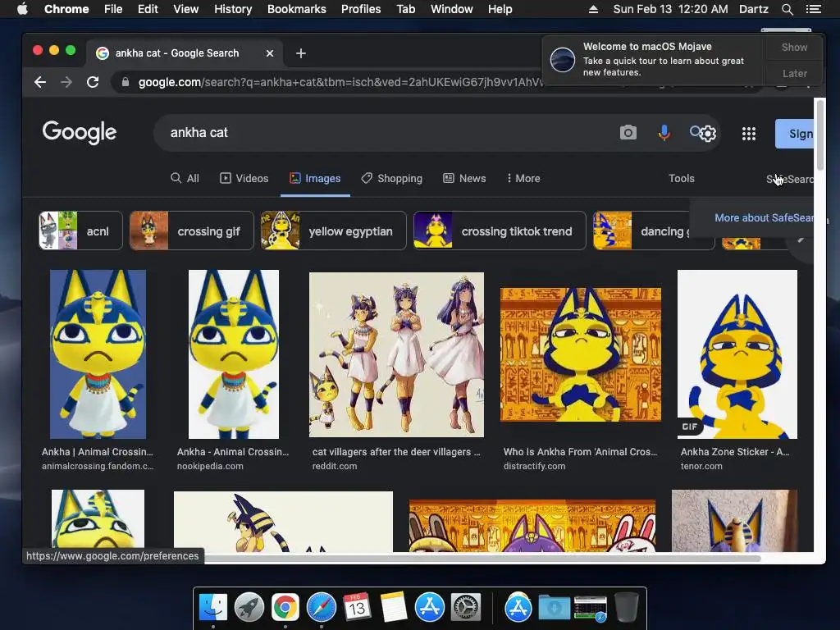This screenshot has width=840, height=630.
Task: Switch to the Videos results tab
Action: pos(244,178)
